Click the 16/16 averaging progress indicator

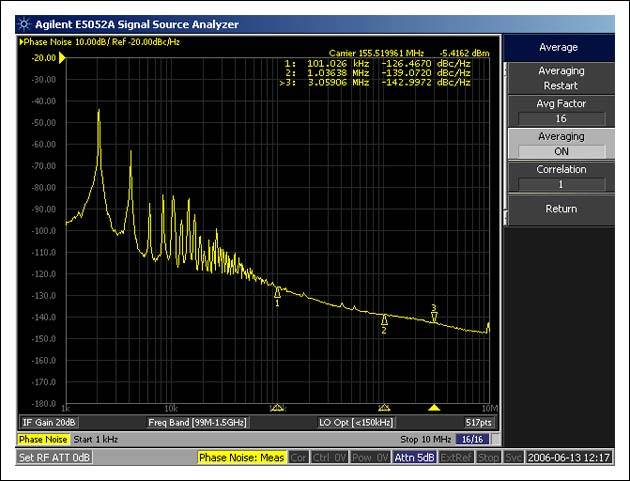click(471, 440)
